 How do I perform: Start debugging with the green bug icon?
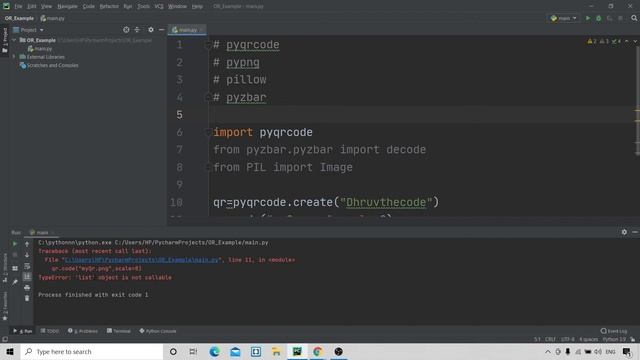598,18
